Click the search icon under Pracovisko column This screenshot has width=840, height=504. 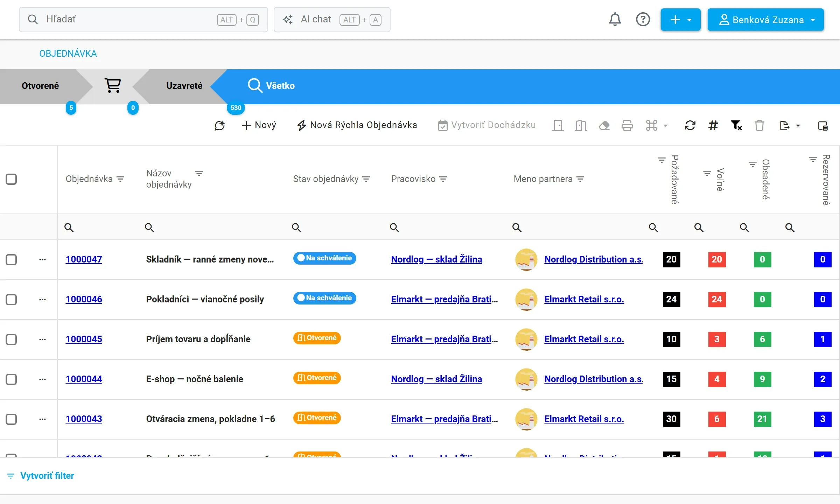(x=394, y=227)
